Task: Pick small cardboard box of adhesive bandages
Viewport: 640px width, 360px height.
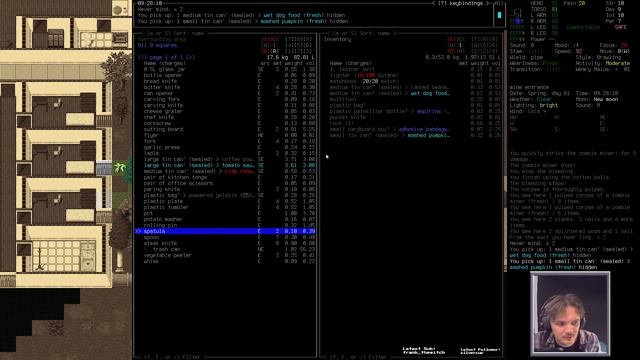Action: click(x=416, y=129)
